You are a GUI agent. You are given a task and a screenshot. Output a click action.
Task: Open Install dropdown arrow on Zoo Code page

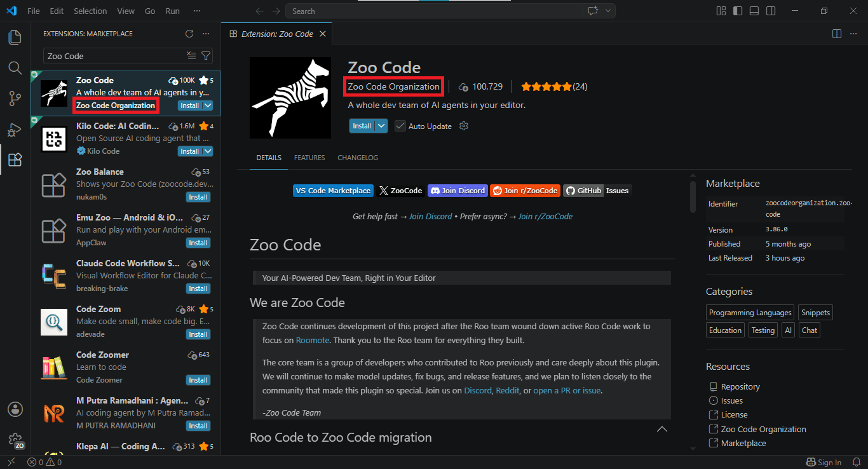(x=381, y=126)
